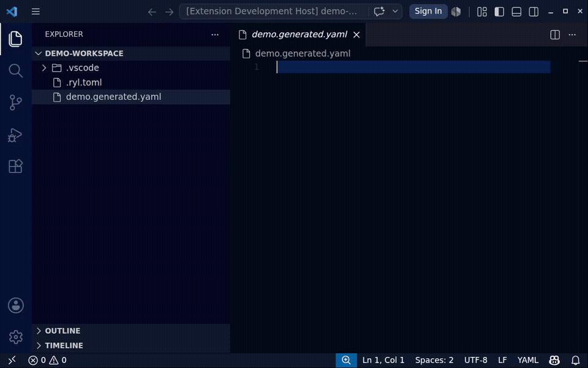This screenshot has height=368, width=588.
Task: Click the EXPLORER panel title
Action: pos(64,34)
